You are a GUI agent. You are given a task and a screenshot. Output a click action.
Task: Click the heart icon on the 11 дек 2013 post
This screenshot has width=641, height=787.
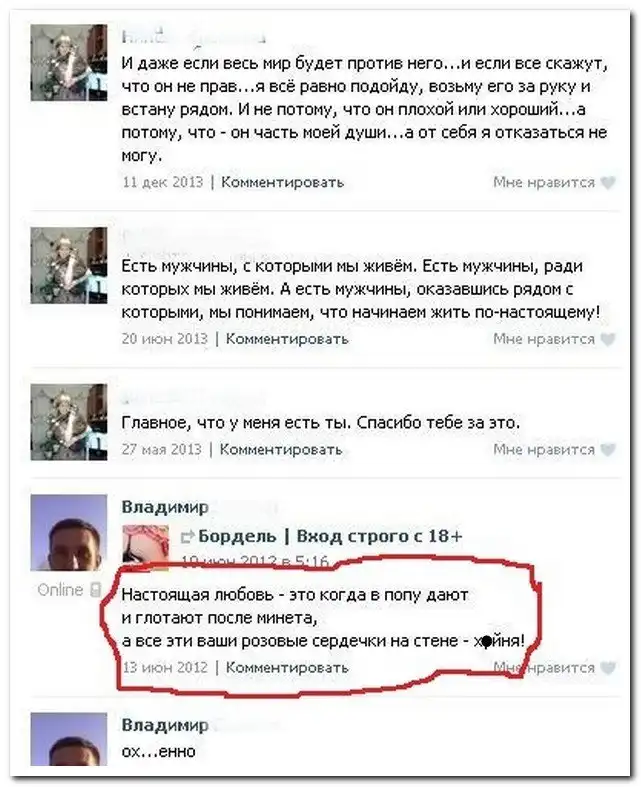point(608,182)
